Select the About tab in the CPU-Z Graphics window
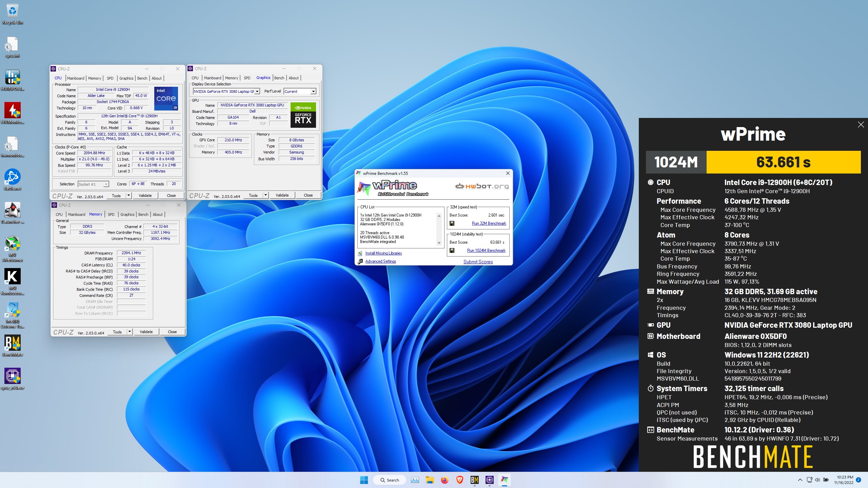Image resolution: width=868 pixels, height=488 pixels. point(294,78)
